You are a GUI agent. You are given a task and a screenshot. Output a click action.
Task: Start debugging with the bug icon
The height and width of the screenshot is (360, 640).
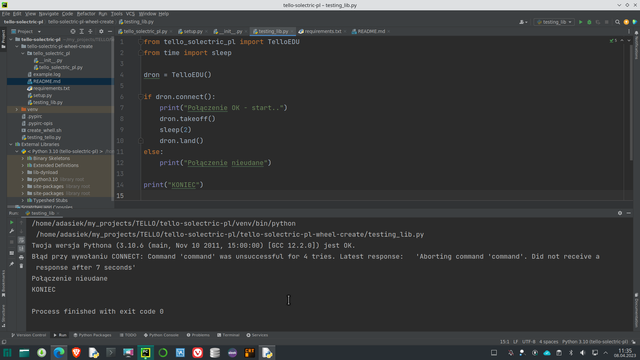589,22
